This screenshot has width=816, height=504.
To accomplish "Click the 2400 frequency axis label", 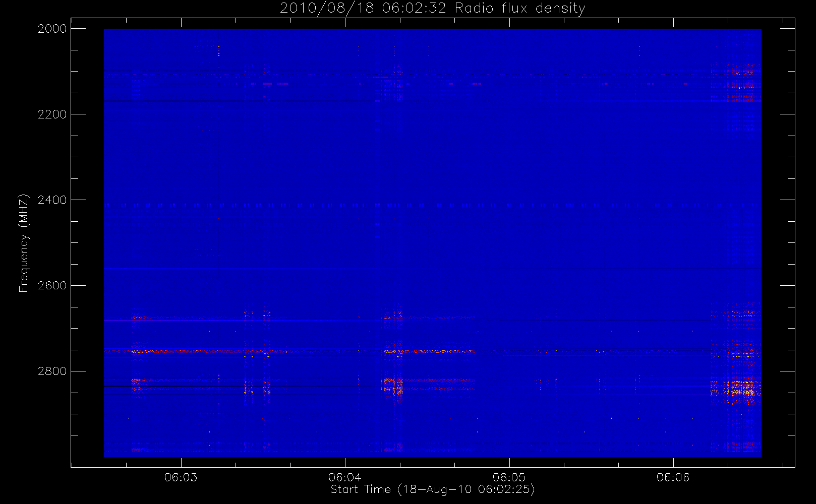I will 52,200.
